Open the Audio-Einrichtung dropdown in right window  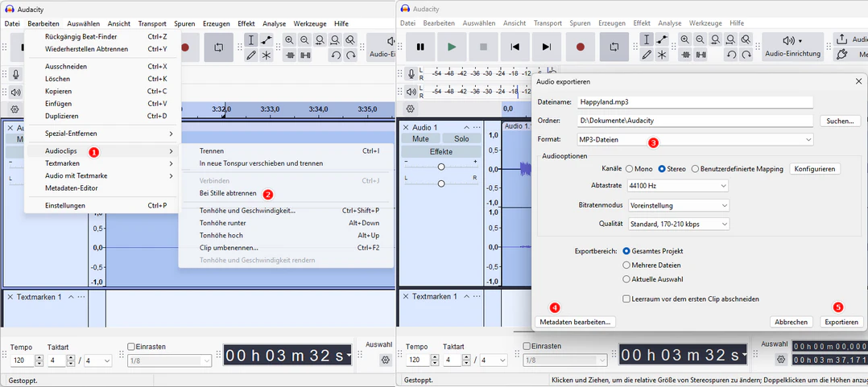[x=792, y=47]
